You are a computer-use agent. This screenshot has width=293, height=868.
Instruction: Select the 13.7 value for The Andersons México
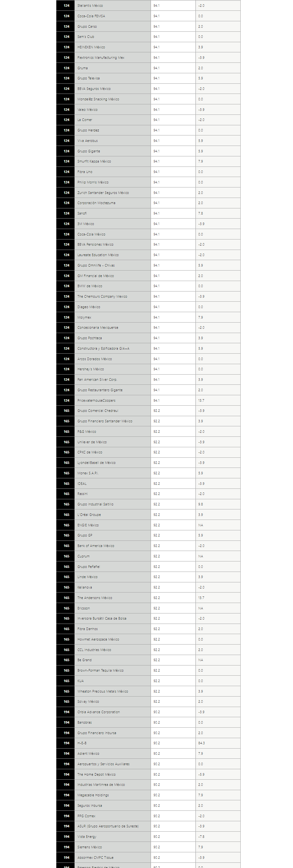click(x=201, y=598)
